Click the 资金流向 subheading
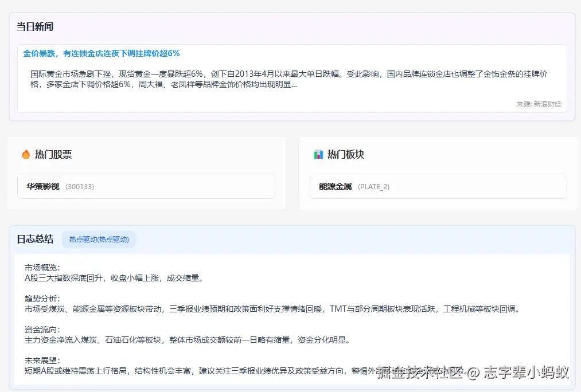This screenshot has height=392, width=581. coord(42,330)
